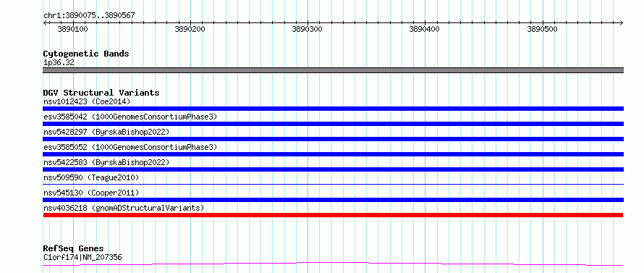The height and width of the screenshot is (273, 644).
Task: Click the blue bar for nsv1012423
Action: coord(333,109)
